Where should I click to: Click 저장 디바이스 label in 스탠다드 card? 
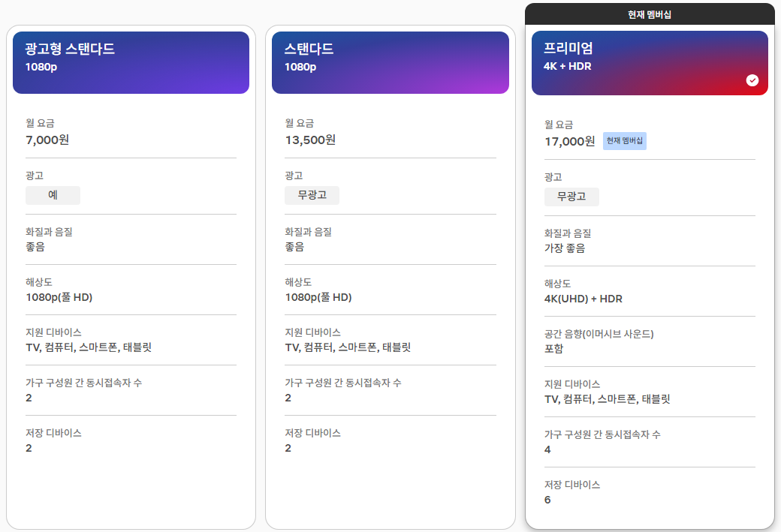tap(313, 433)
